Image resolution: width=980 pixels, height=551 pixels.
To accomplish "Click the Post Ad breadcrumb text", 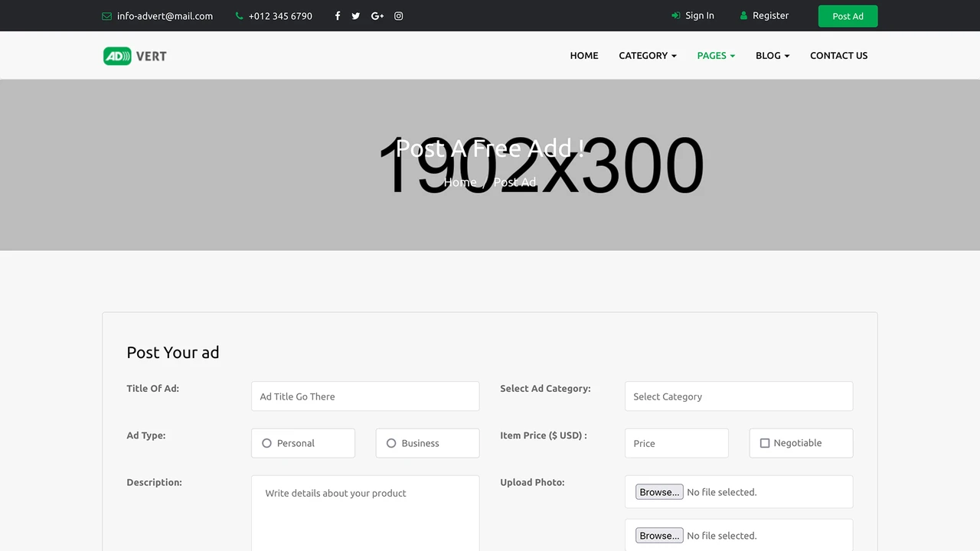I will pyautogui.click(x=514, y=182).
